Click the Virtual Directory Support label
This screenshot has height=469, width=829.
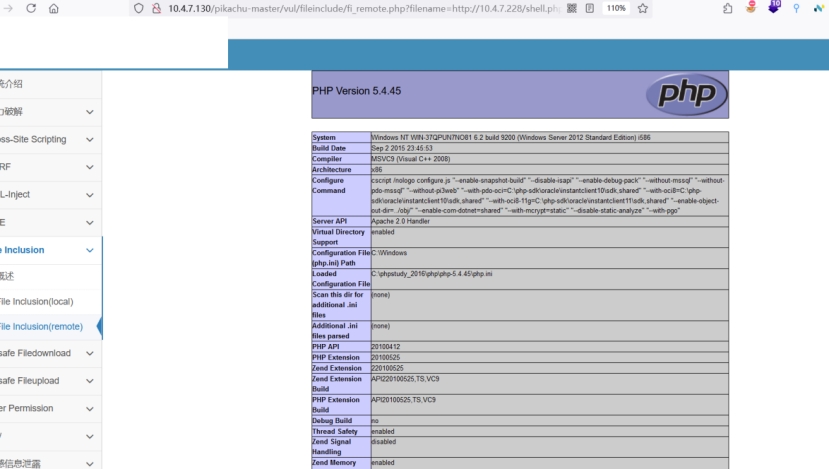point(338,237)
